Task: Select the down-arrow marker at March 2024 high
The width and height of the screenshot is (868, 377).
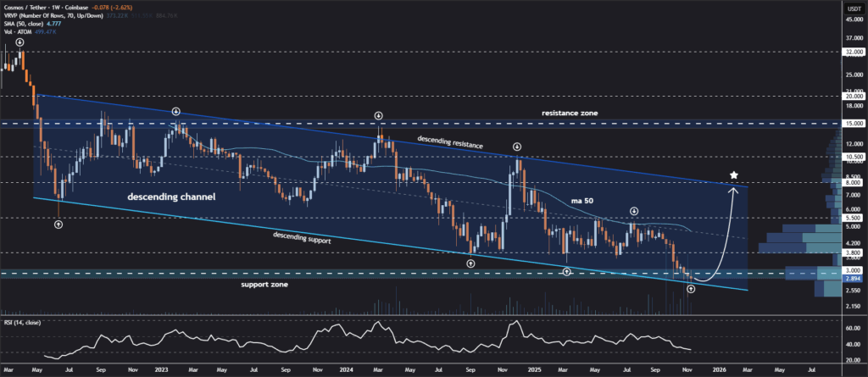Action: click(x=378, y=115)
